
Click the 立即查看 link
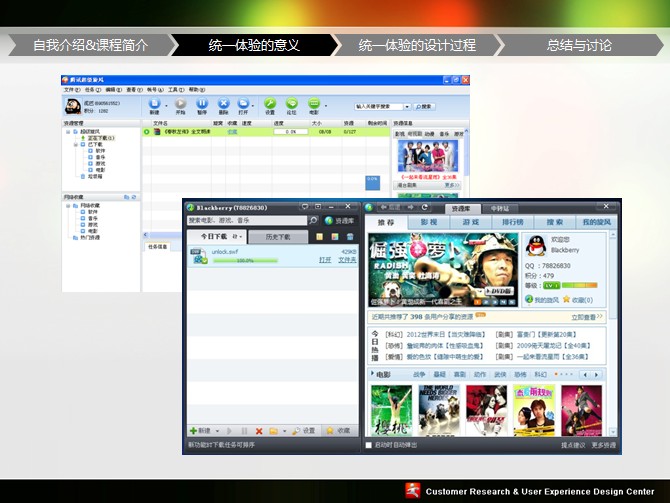[587, 317]
